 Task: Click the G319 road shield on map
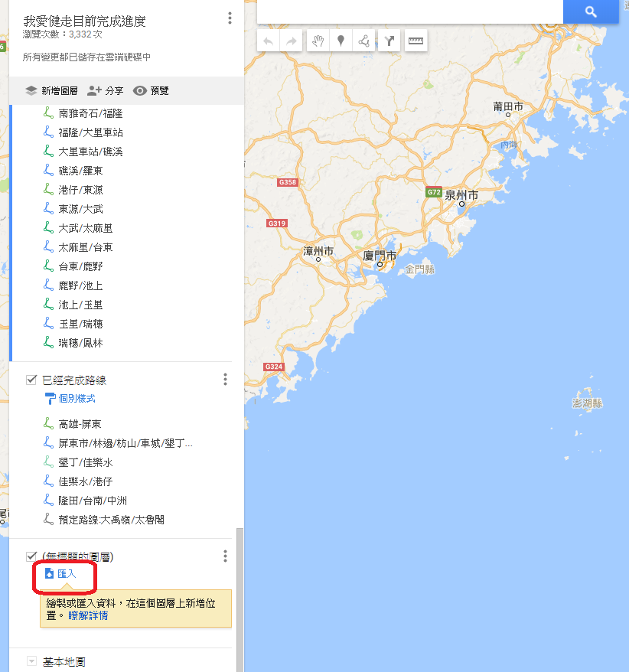[x=277, y=223]
